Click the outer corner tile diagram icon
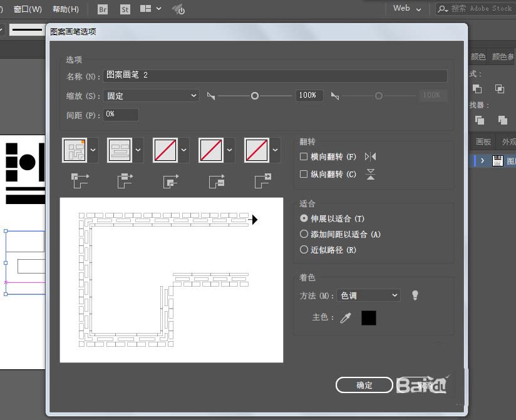This screenshot has width=516, height=420. pyautogui.click(x=80, y=180)
